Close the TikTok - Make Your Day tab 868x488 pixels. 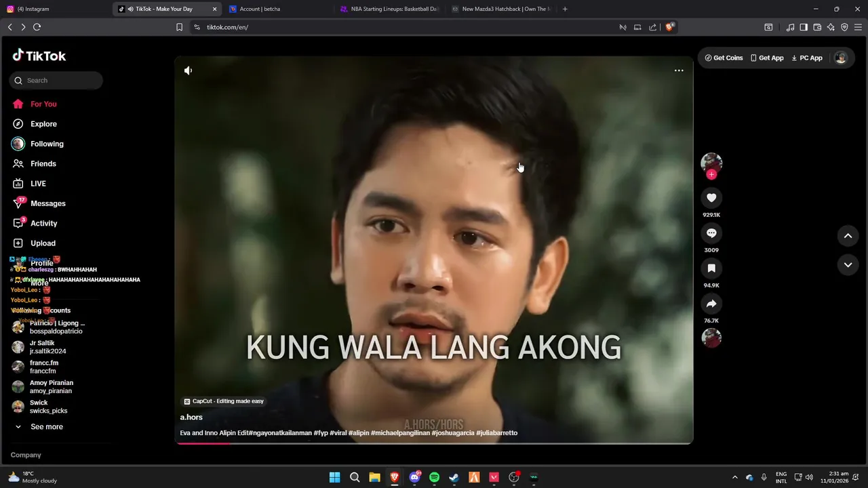click(x=215, y=9)
